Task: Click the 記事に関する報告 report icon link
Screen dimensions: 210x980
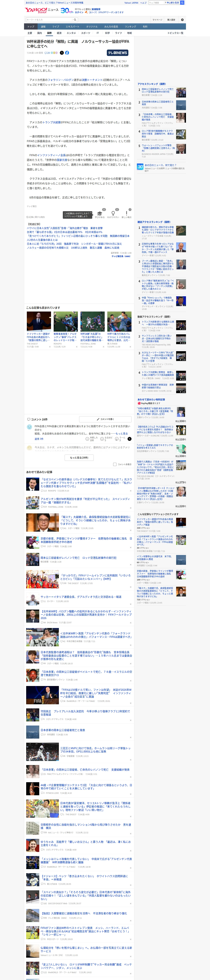Action: pyautogui.click(x=36, y=217)
